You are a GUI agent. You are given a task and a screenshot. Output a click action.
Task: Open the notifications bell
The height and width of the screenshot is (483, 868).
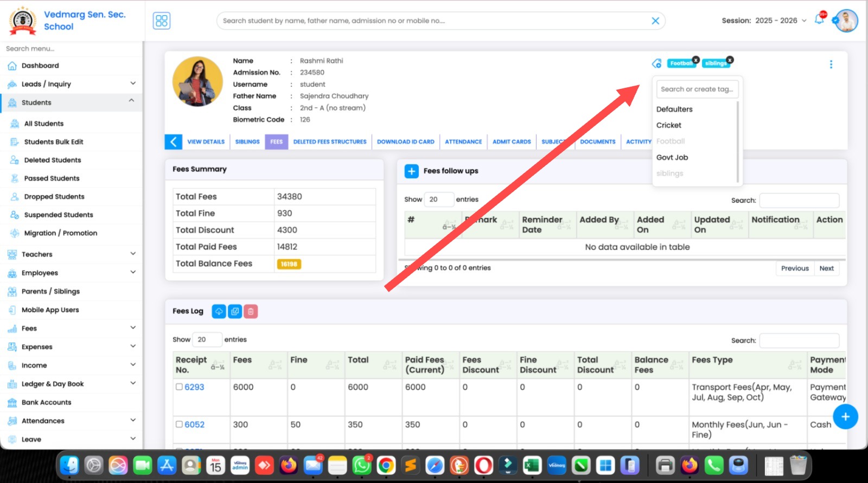pyautogui.click(x=819, y=20)
